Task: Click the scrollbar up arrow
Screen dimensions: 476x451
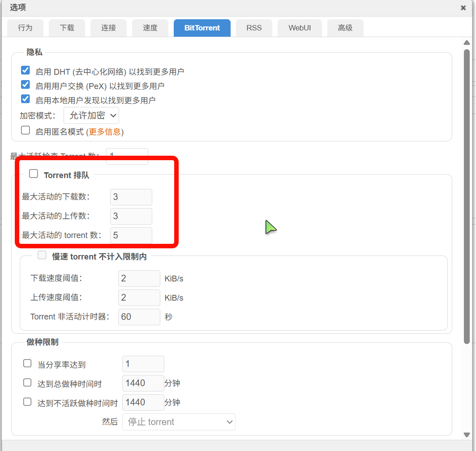Action: pos(467,43)
